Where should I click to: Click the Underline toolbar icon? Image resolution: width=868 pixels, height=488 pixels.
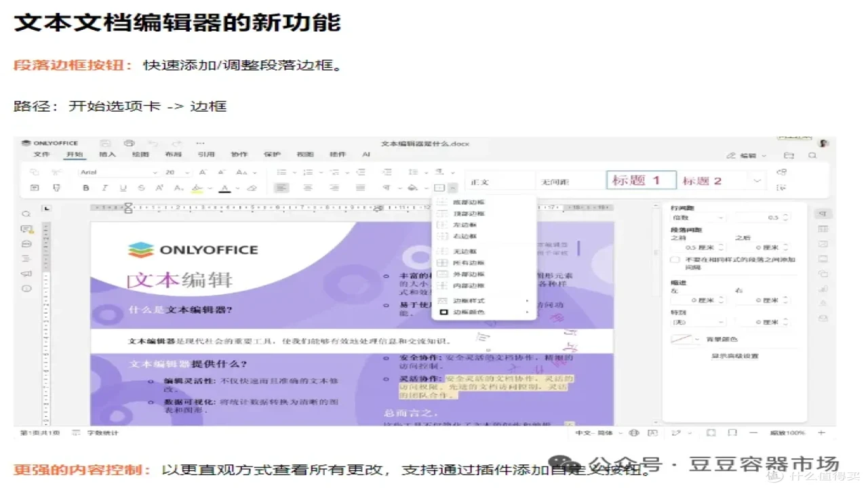click(x=123, y=188)
